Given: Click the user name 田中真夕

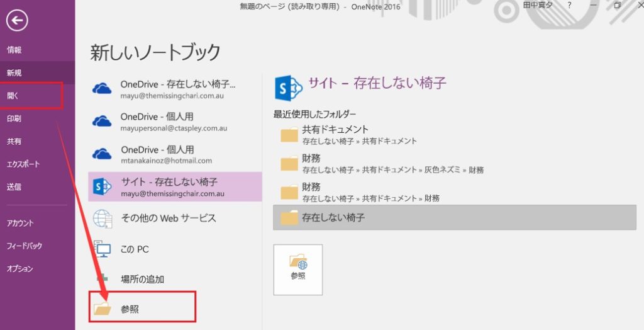Looking at the screenshot, I should [538, 5].
